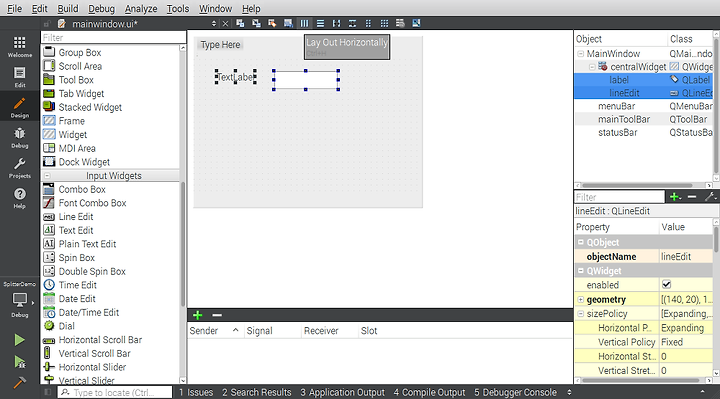Open the Welcome mode

click(20, 47)
